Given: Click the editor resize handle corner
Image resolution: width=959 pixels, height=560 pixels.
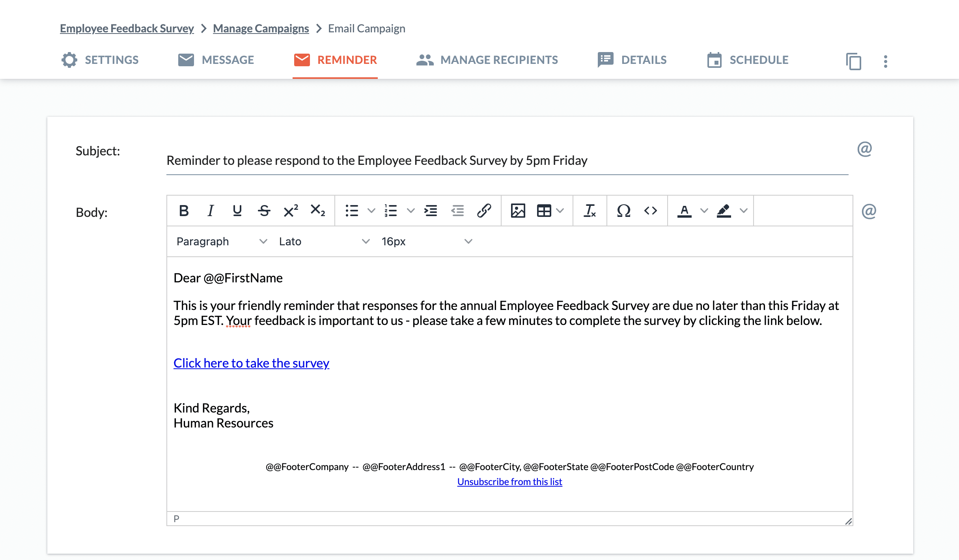Looking at the screenshot, I should pyautogui.click(x=848, y=521).
